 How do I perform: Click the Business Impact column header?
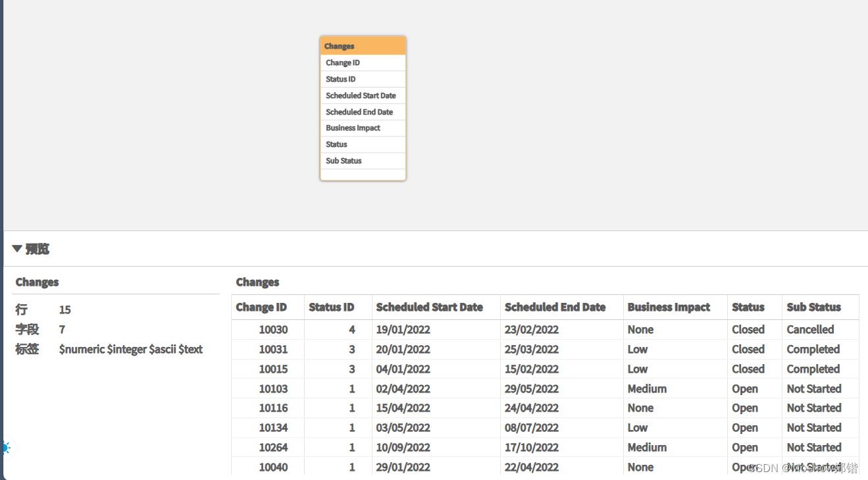tap(669, 307)
